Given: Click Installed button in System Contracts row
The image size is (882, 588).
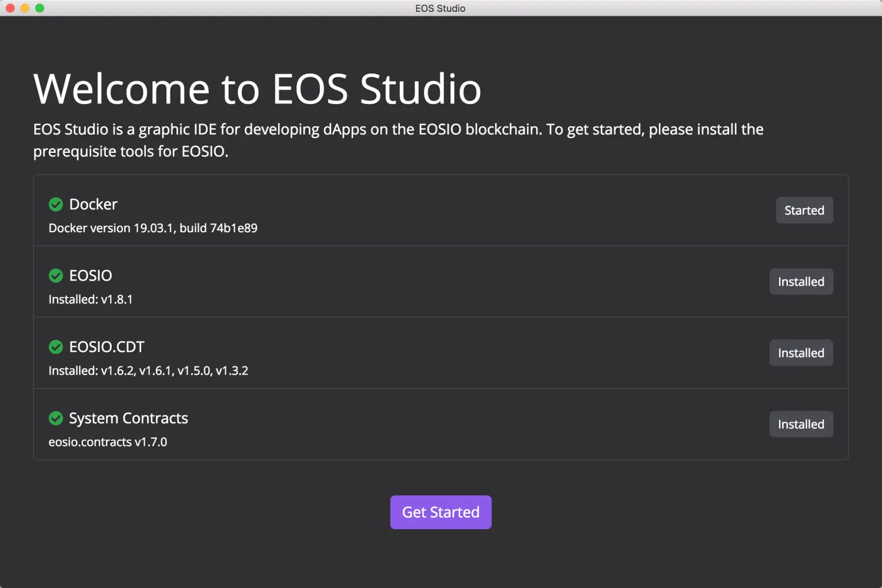Looking at the screenshot, I should [x=801, y=424].
